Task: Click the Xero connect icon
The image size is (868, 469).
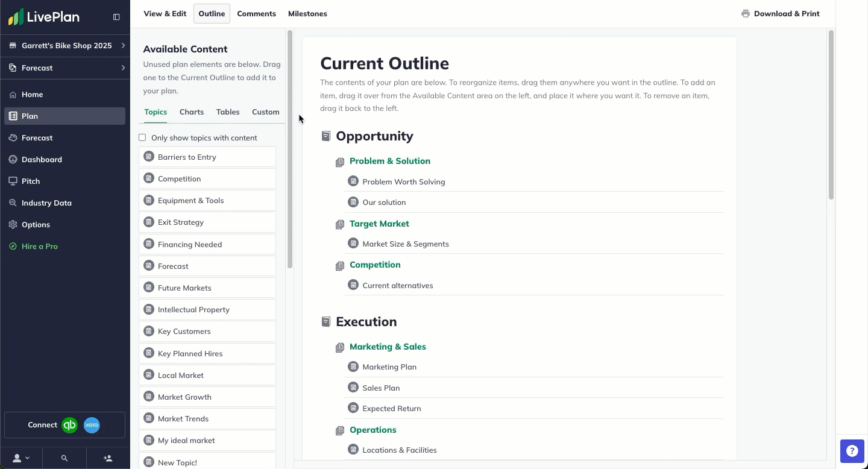Action: click(x=92, y=425)
